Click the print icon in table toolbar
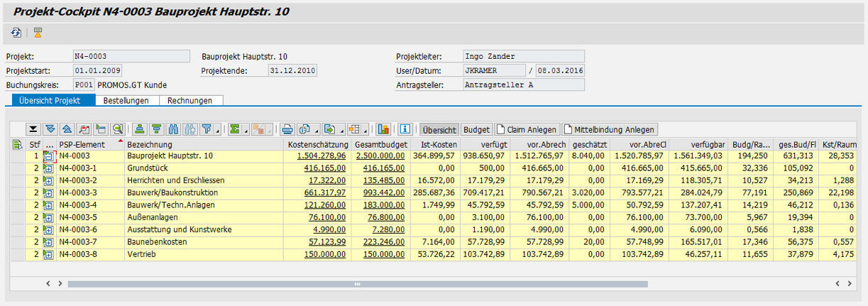 click(x=287, y=129)
